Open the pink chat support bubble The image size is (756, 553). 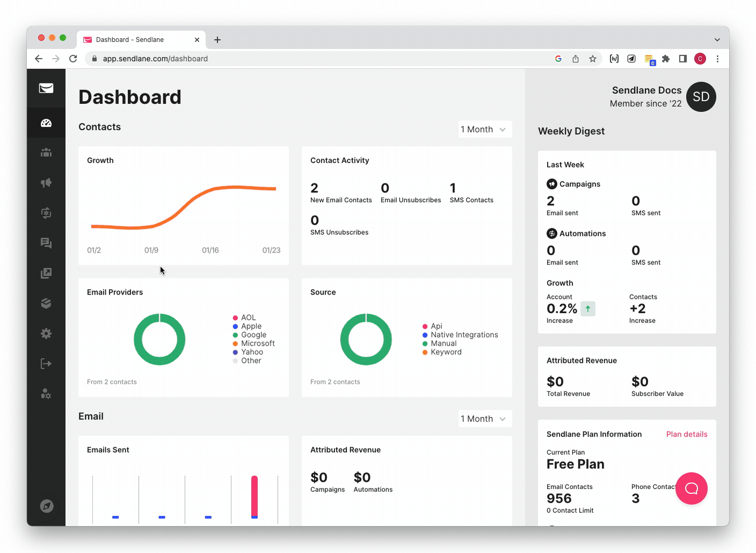[x=692, y=488]
